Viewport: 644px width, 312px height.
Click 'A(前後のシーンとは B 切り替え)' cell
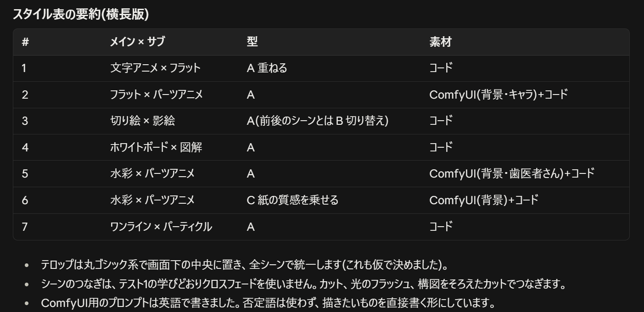coord(317,121)
